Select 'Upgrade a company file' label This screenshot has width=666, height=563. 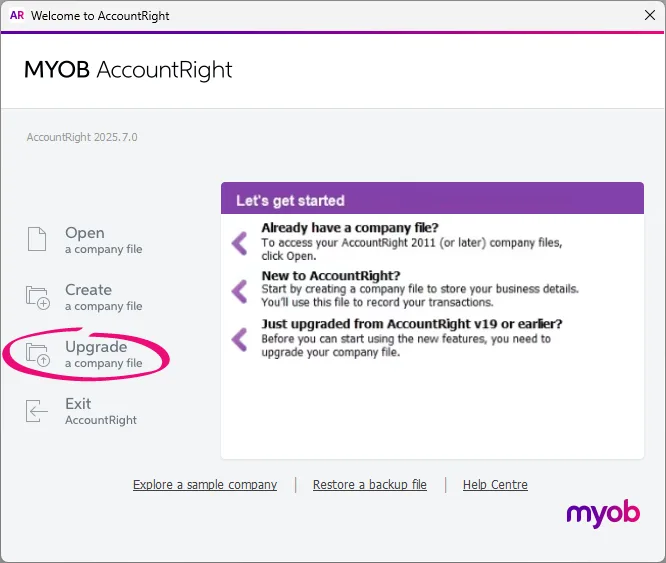[x=104, y=354]
